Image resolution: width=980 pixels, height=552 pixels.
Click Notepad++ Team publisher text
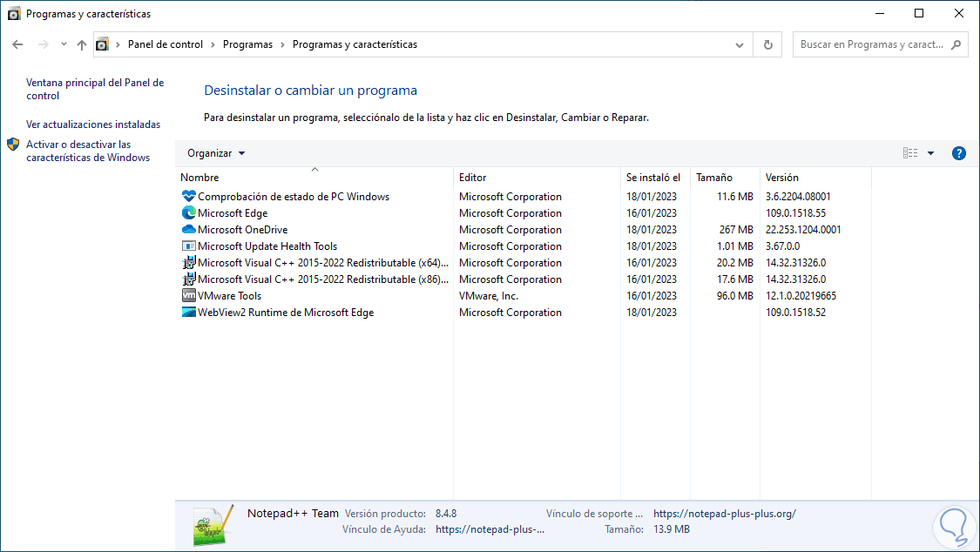point(293,514)
